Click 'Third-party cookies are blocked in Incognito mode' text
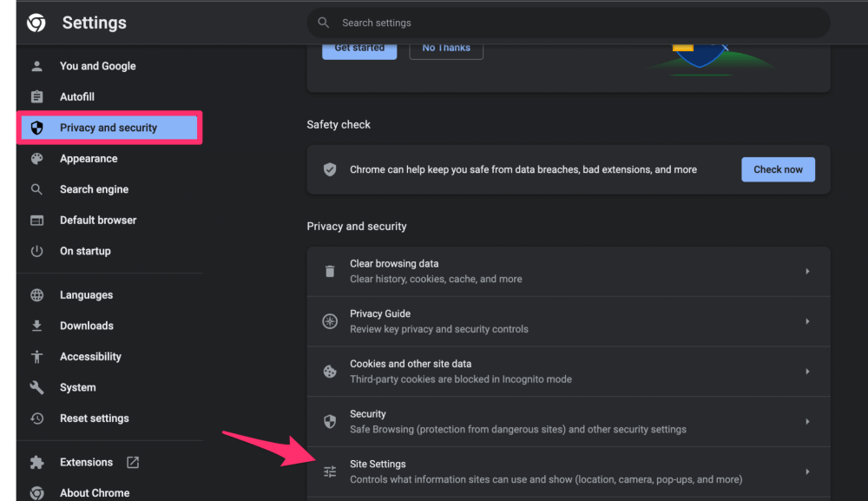Image resolution: width=868 pixels, height=501 pixels. 461,379
